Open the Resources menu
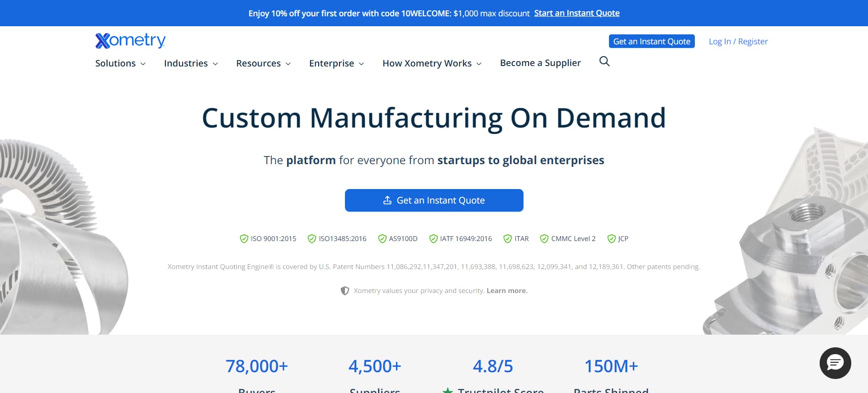This screenshot has width=868, height=393. click(263, 63)
